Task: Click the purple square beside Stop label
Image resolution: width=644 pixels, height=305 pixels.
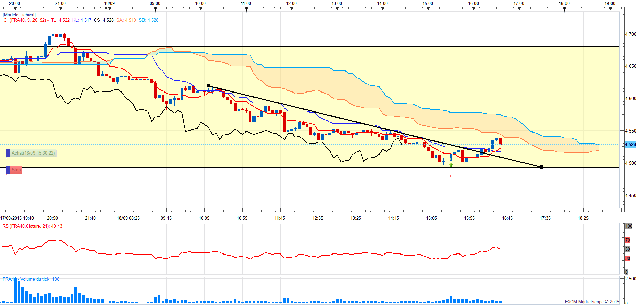Action: 8,170
